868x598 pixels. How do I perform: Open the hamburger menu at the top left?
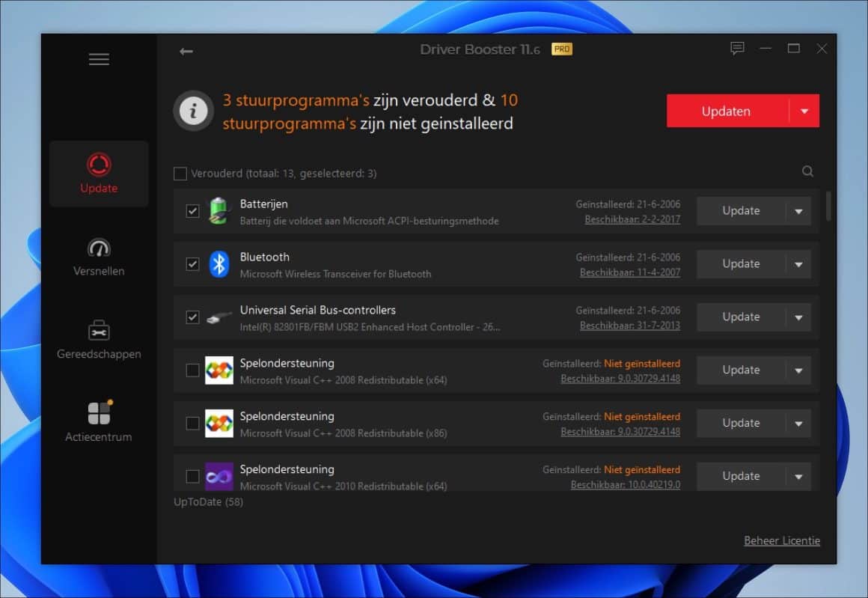click(98, 58)
